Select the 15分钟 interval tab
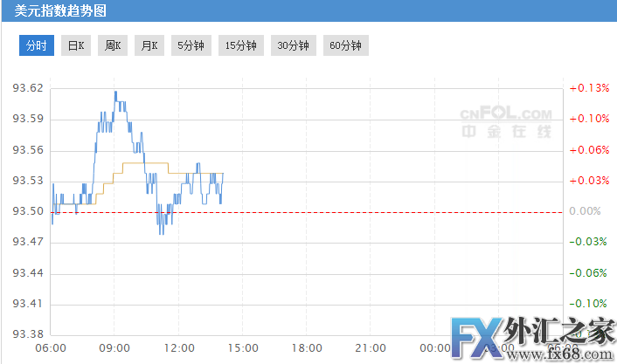This screenshot has width=617, height=364. click(x=241, y=45)
